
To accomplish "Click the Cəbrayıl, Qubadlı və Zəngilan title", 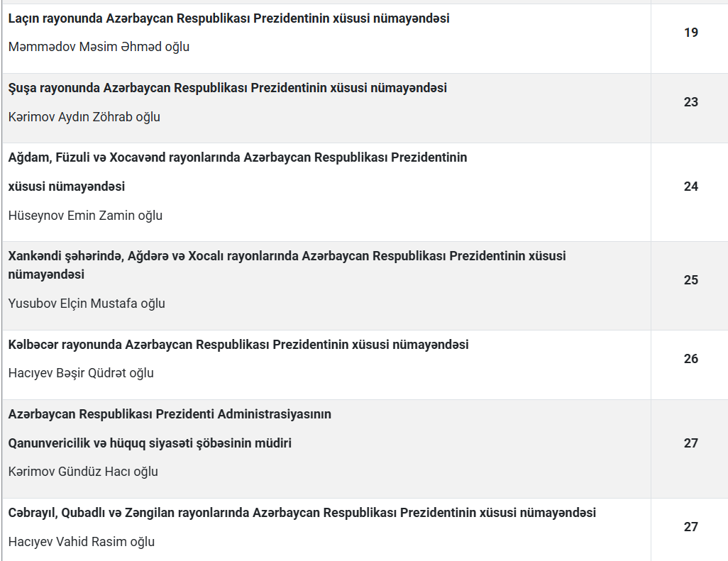I will point(302,513).
